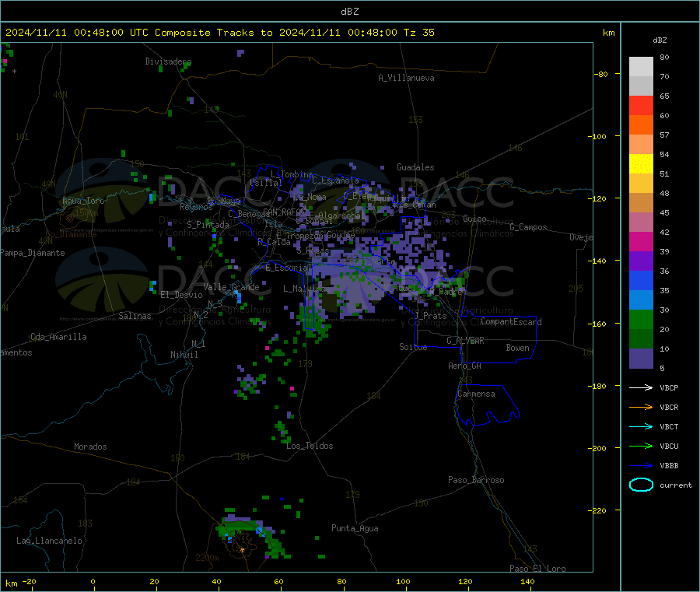Click the 'Guico' map label
This screenshot has width=700, height=592.
(474, 219)
